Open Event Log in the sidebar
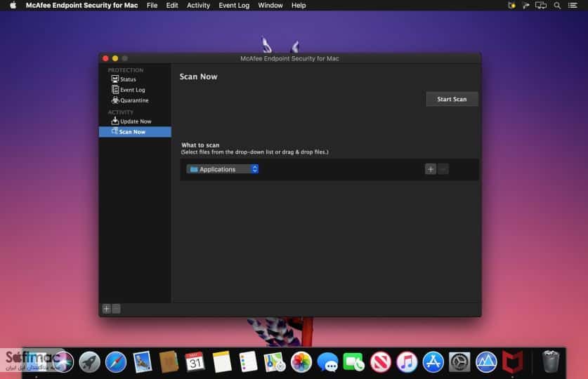Screen dimensions: 588x379 [x=135, y=90]
